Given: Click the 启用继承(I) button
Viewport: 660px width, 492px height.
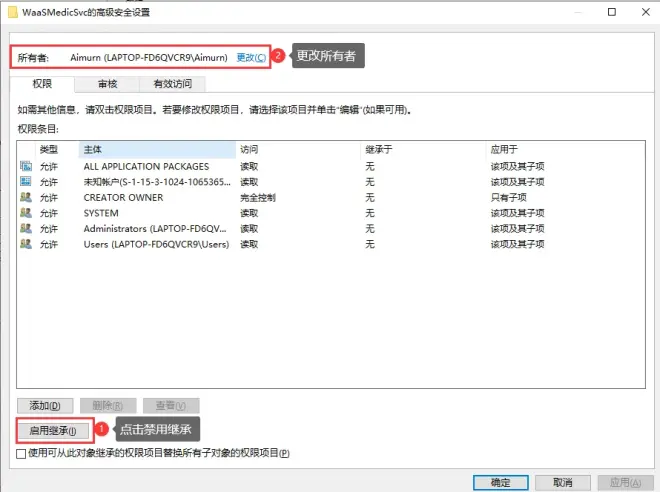Looking at the screenshot, I should 53,431.
